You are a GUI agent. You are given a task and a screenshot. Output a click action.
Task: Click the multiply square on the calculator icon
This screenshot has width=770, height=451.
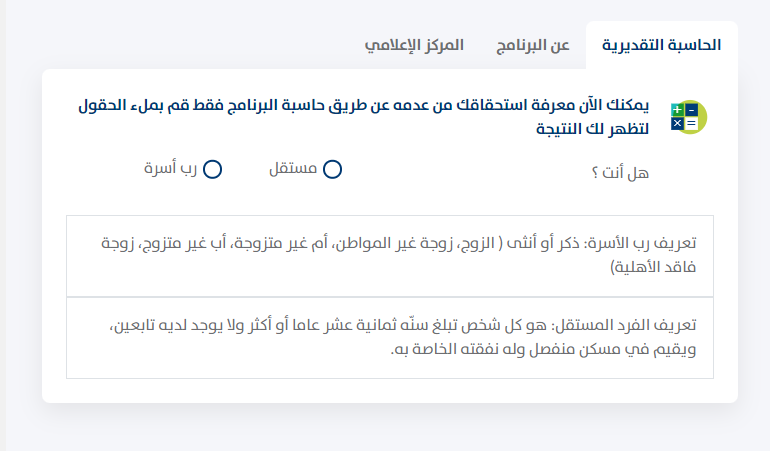point(677,123)
